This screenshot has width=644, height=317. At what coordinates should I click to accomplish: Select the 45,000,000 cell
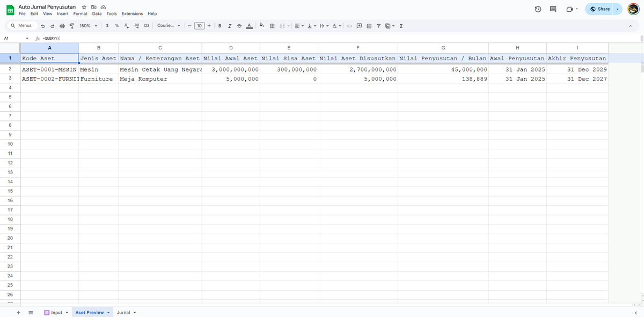(x=443, y=69)
